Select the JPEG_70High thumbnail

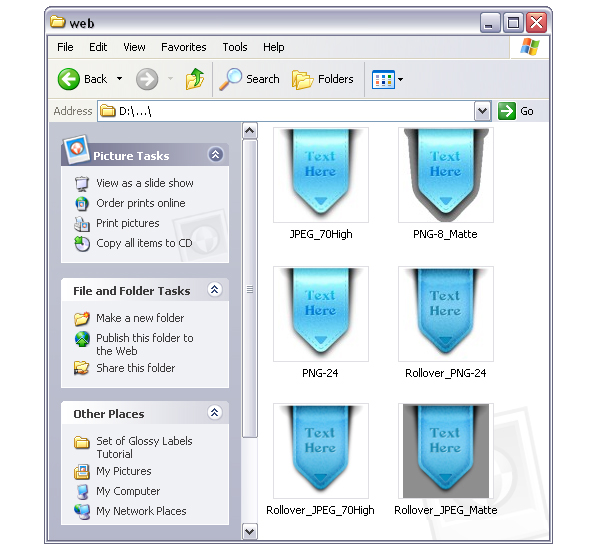click(x=321, y=175)
